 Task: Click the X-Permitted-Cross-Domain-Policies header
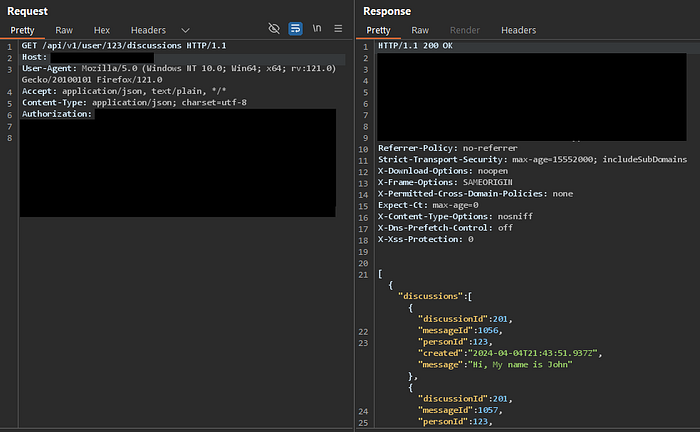coord(475,194)
